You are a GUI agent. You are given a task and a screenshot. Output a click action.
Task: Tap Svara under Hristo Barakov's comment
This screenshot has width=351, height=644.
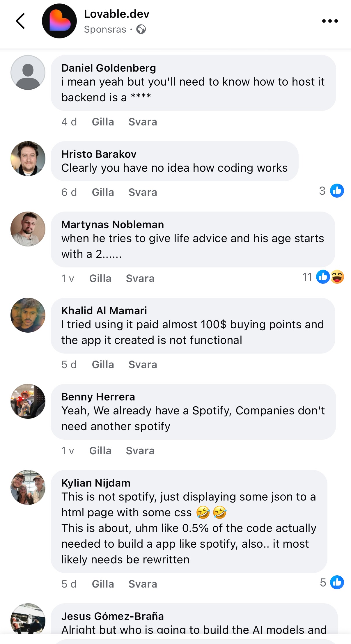(x=143, y=192)
